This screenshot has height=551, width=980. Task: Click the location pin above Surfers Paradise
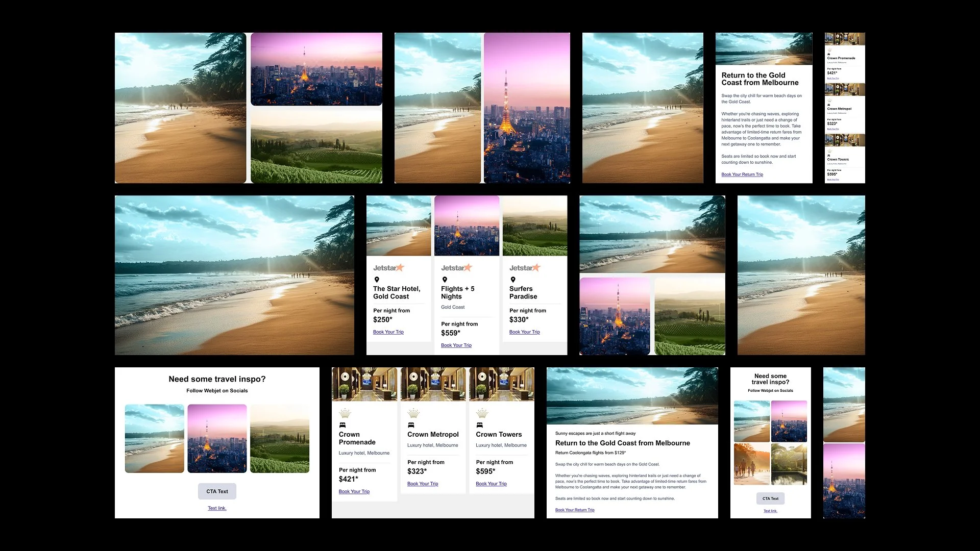tap(513, 280)
